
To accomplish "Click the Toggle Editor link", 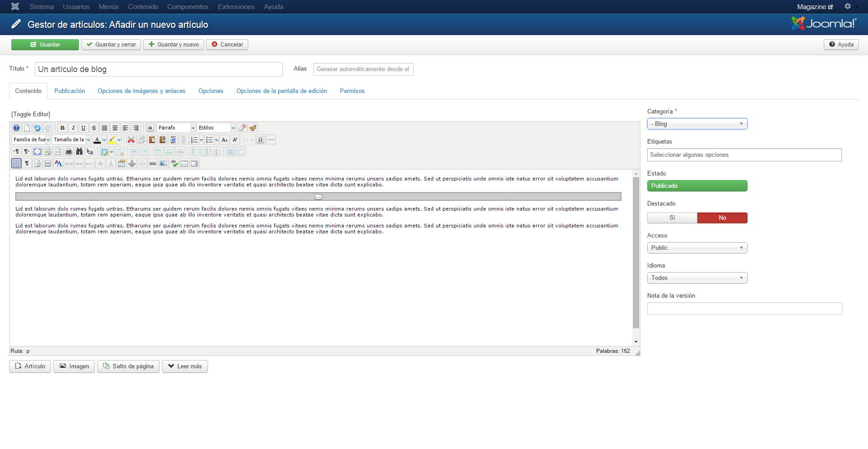I will [31, 114].
